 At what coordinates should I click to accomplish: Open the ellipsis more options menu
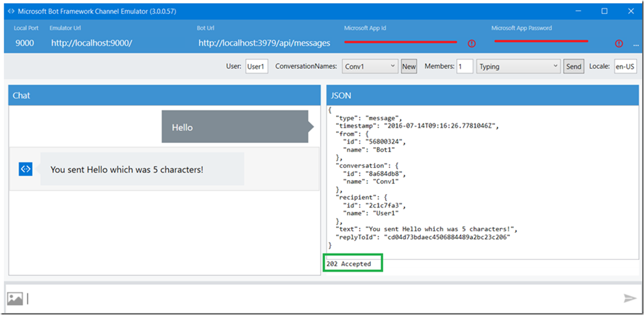(x=636, y=44)
